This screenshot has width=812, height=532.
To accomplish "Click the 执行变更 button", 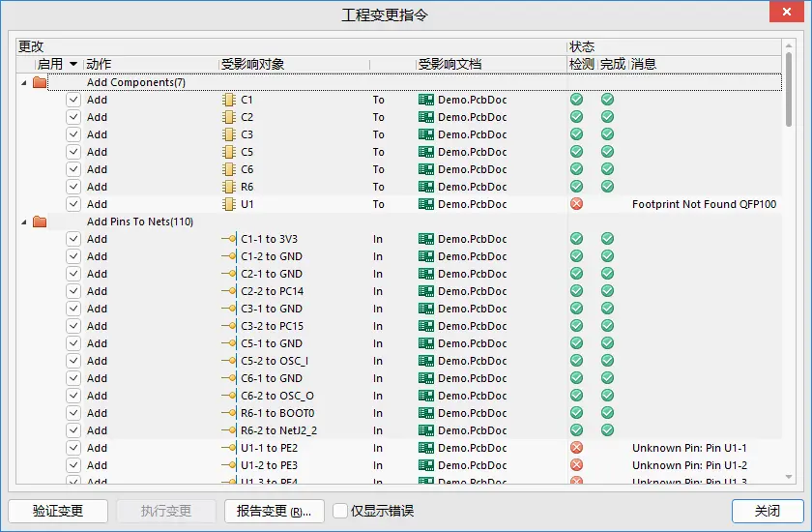I will click(x=166, y=512).
